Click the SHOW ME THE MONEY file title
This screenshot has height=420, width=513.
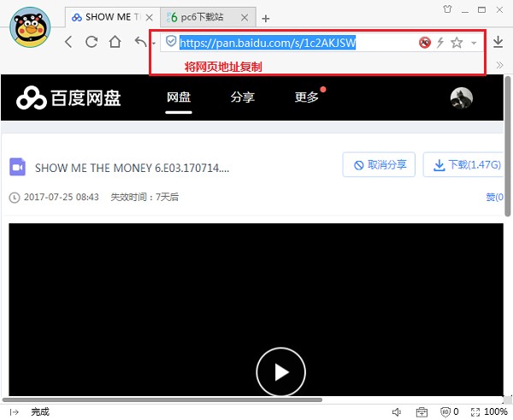coord(132,168)
